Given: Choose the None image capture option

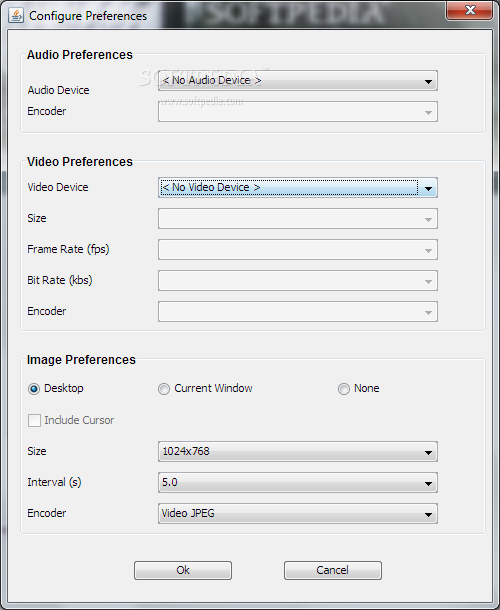Looking at the screenshot, I should pos(344,389).
